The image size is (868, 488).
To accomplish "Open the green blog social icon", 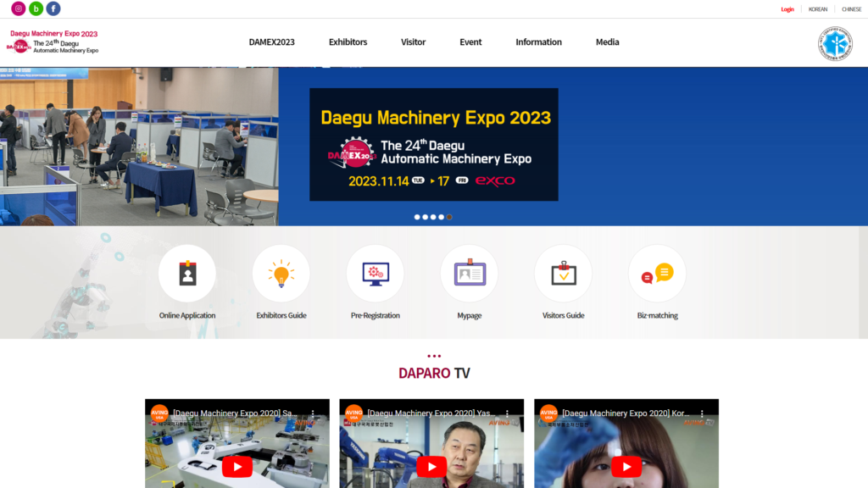I will (x=36, y=8).
